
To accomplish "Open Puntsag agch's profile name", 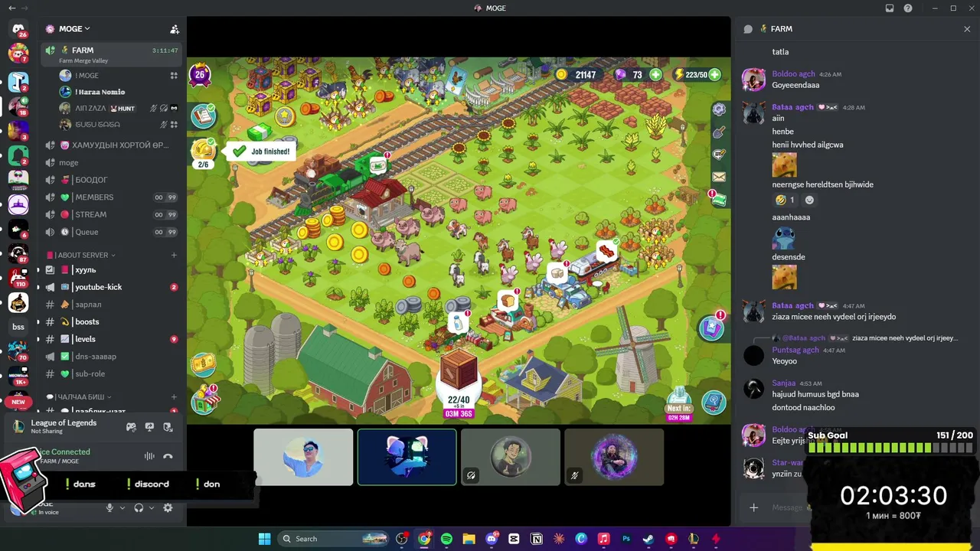I will point(795,350).
